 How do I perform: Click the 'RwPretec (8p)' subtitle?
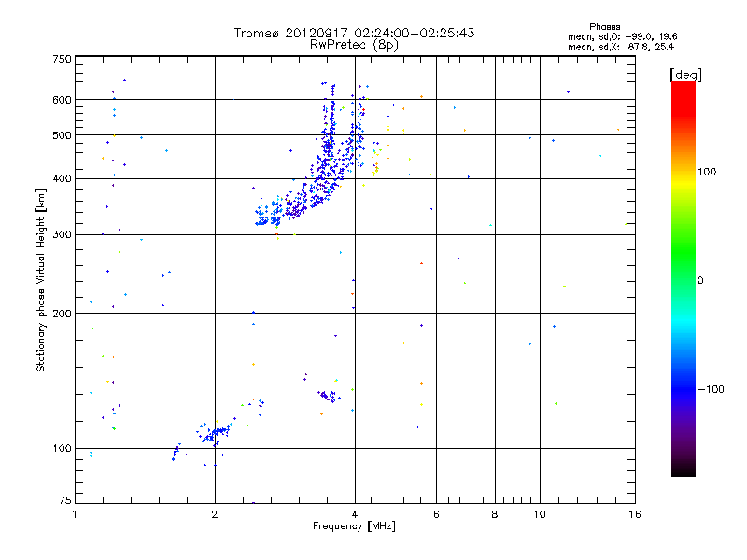(x=354, y=45)
